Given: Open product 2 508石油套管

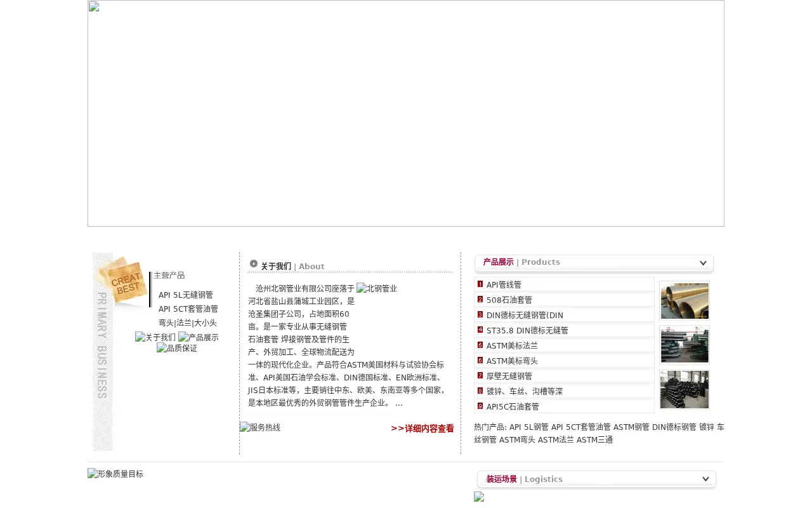Looking at the screenshot, I should 509,300.
